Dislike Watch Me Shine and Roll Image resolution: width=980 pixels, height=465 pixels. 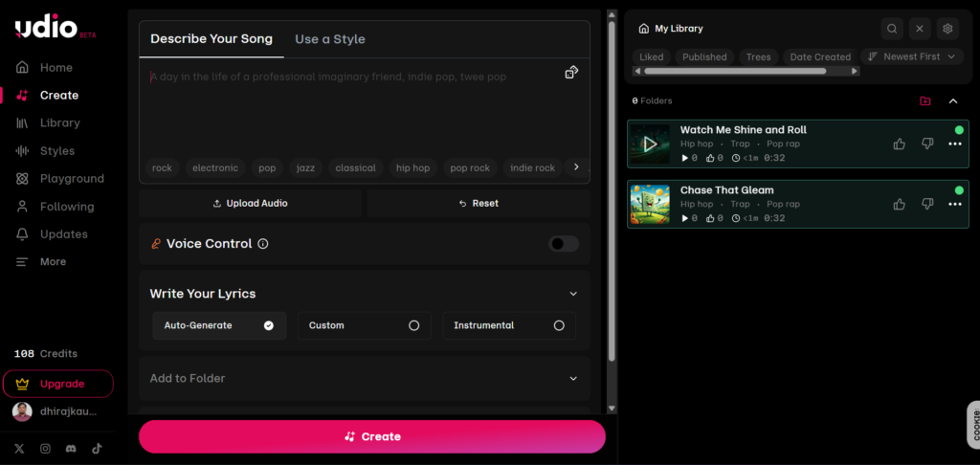(927, 144)
